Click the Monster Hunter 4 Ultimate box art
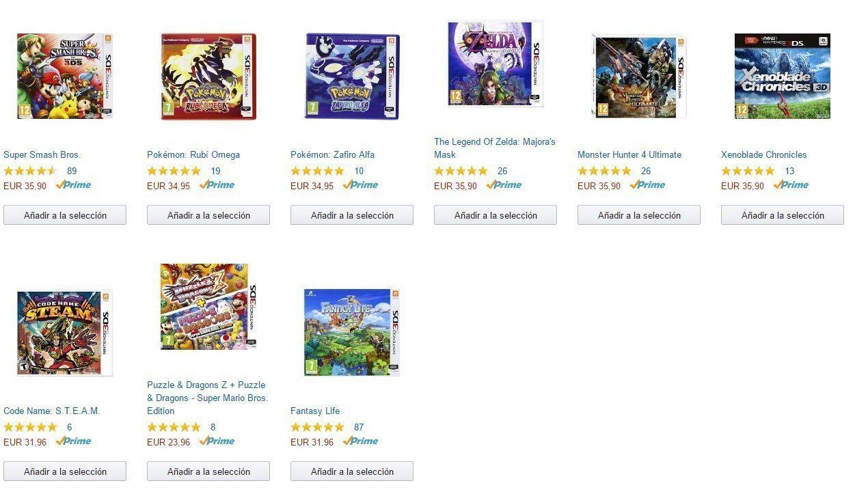The width and height of the screenshot is (868, 494). tap(639, 76)
